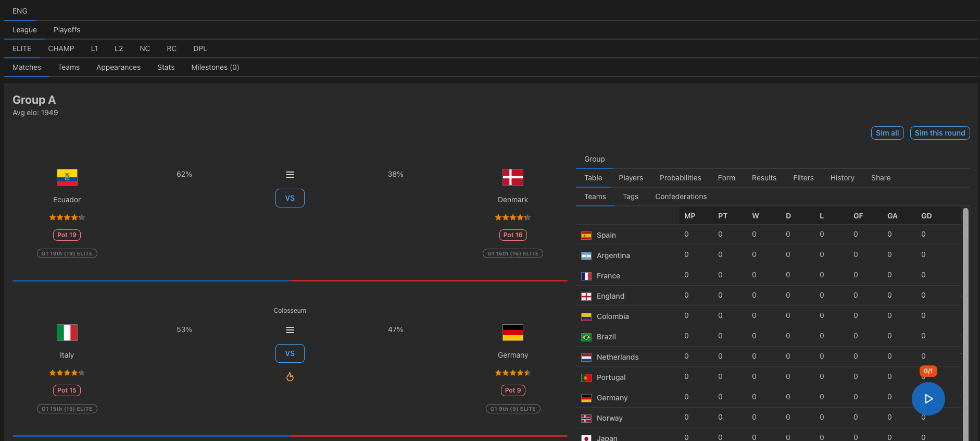Viewport: 980px width, 441px height.
Task: Click the Pot 16 badge
Action: pos(513,235)
